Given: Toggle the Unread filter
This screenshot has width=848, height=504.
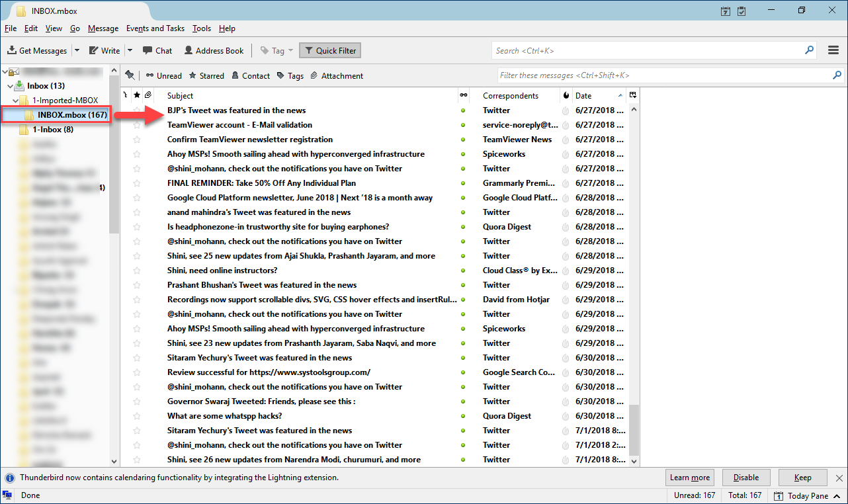Looking at the screenshot, I should coord(163,75).
